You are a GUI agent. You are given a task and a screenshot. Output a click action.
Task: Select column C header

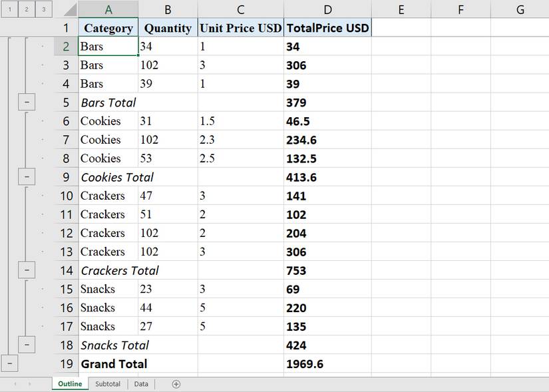click(x=240, y=9)
